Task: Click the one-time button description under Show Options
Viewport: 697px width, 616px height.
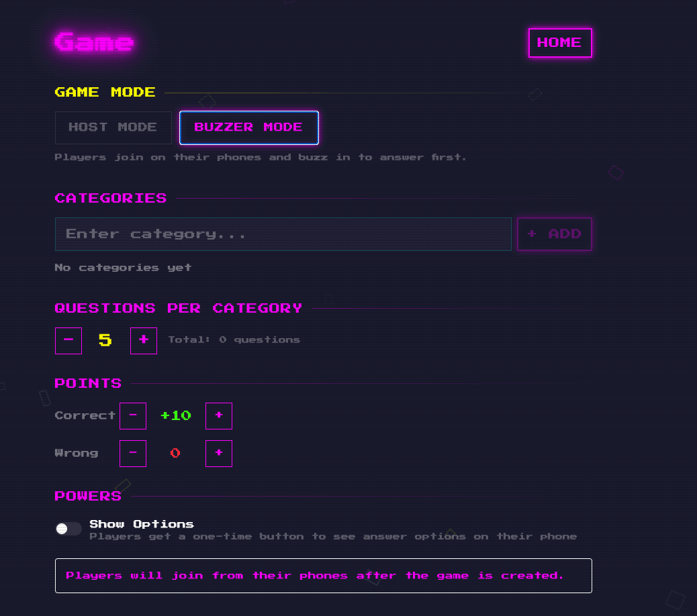Action: (x=333, y=537)
